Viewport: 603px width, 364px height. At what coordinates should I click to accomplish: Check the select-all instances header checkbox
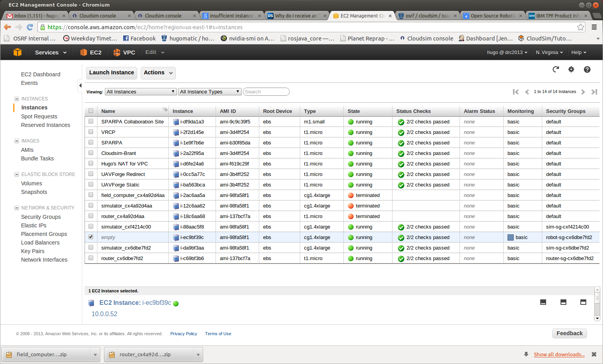pos(91,111)
